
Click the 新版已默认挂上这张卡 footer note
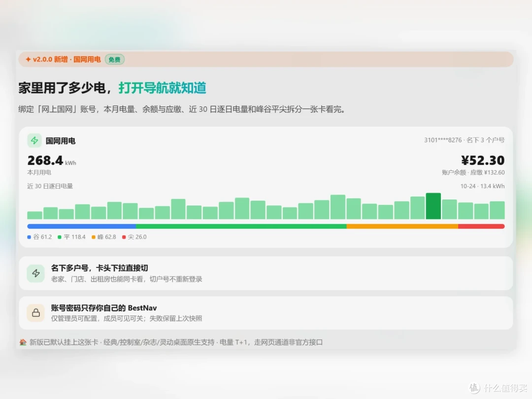tap(176, 342)
